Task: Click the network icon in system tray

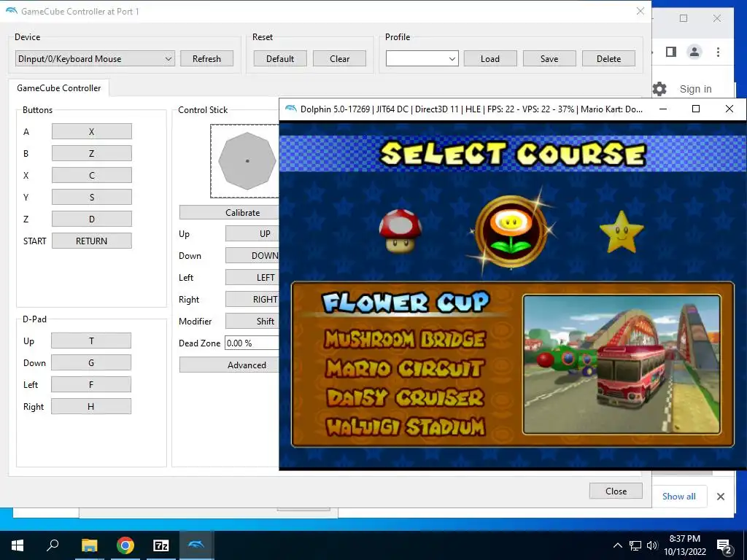Action: [x=635, y=545]
